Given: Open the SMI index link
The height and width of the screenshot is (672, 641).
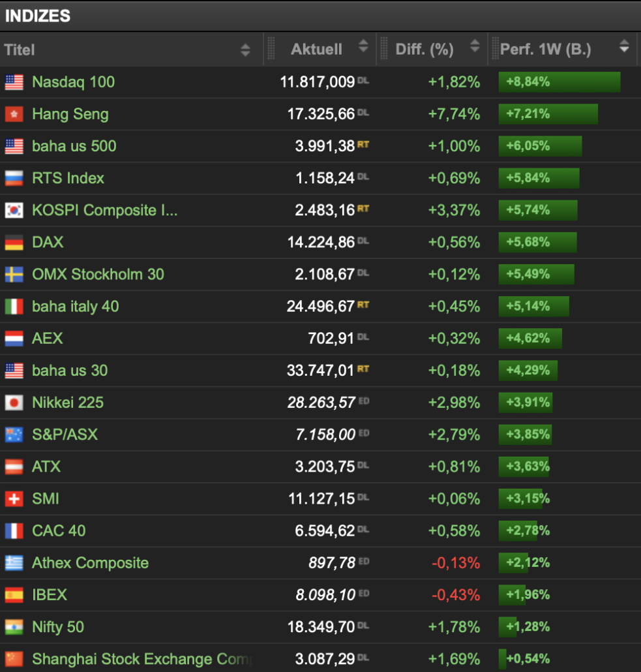Looking at the screenshot, I should (x=46, y=499).
